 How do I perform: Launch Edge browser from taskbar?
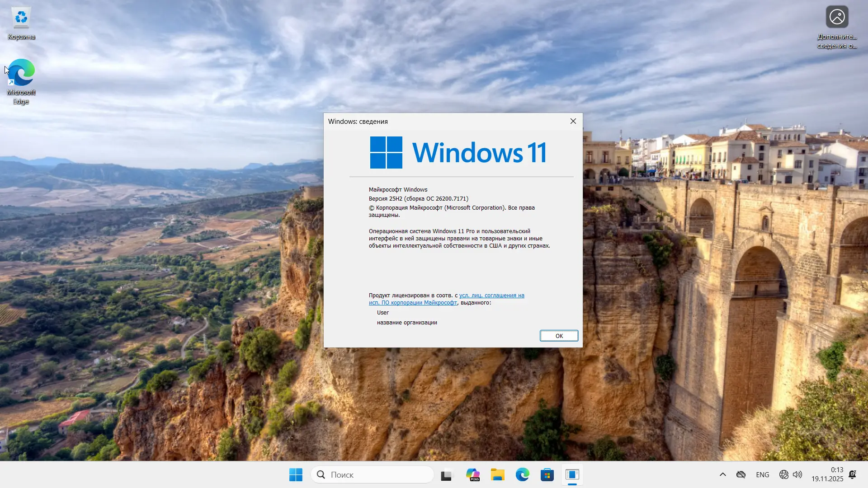[x=522, y=475]
